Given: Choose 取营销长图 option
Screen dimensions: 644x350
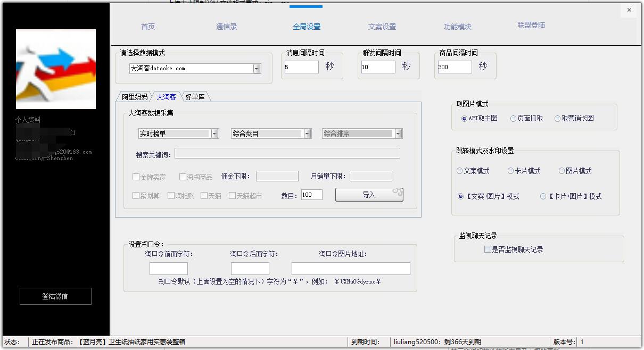Looking at the screenshot, I should click(558, 118).
